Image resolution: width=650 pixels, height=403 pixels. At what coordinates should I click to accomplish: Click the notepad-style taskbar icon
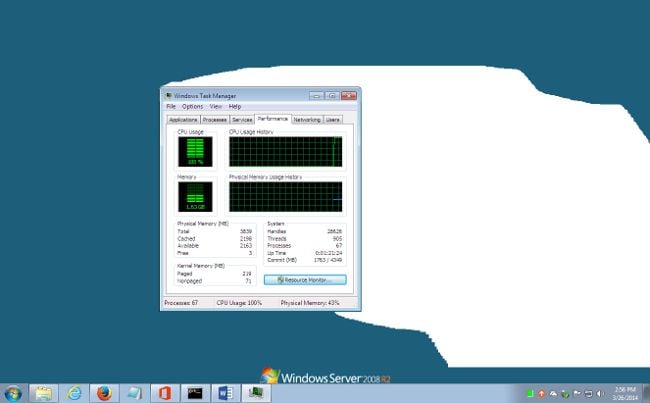click(x=135, y=393)
